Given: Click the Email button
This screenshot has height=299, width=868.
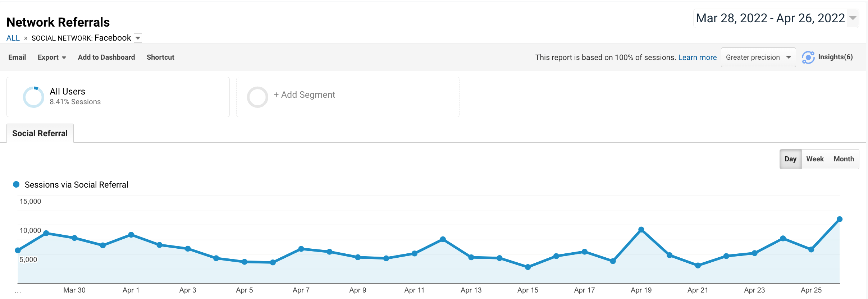Looking at the screenshot, I should pyautogui.click(x=17, y=57).
